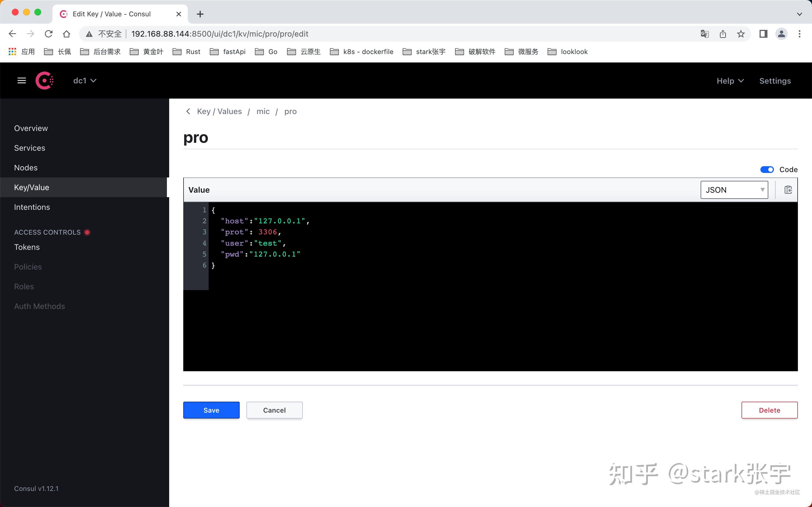
Task: Save the key value changes
Action: pos(211,410)
